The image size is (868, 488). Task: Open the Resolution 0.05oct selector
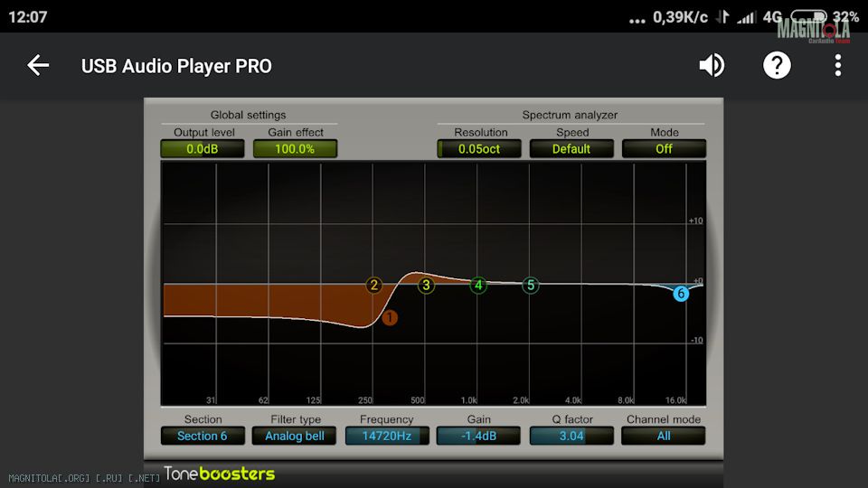(479, 149)
